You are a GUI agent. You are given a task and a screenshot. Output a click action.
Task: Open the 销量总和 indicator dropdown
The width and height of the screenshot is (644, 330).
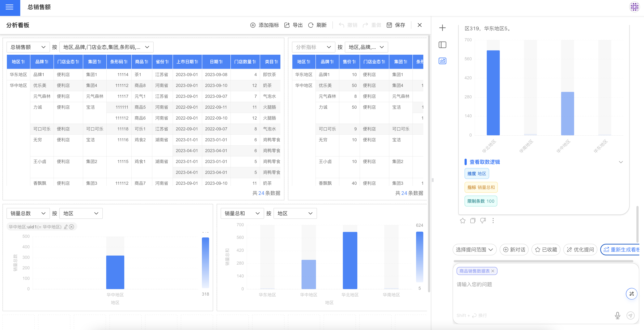click(x=242, y=213)
